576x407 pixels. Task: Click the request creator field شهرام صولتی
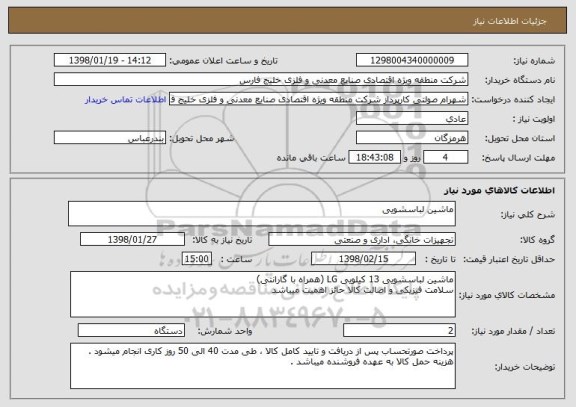pos(318,99)
